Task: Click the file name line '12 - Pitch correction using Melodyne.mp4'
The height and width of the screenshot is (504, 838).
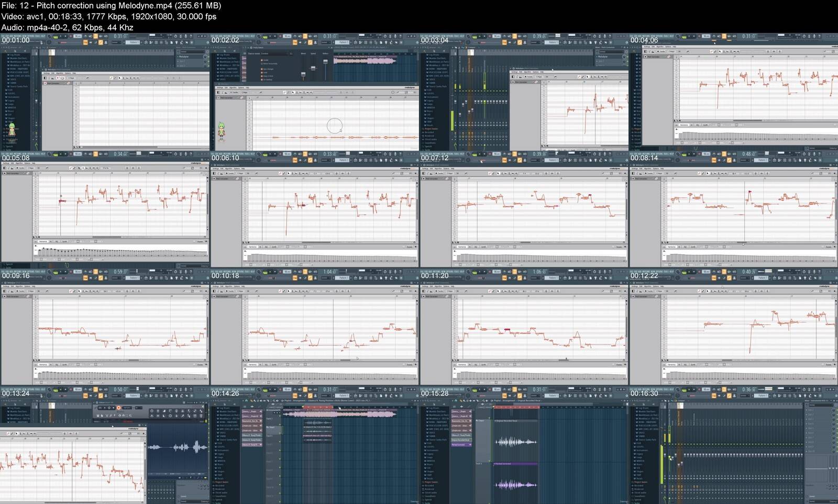Action: pyautogui.click(x=111, y=6)
